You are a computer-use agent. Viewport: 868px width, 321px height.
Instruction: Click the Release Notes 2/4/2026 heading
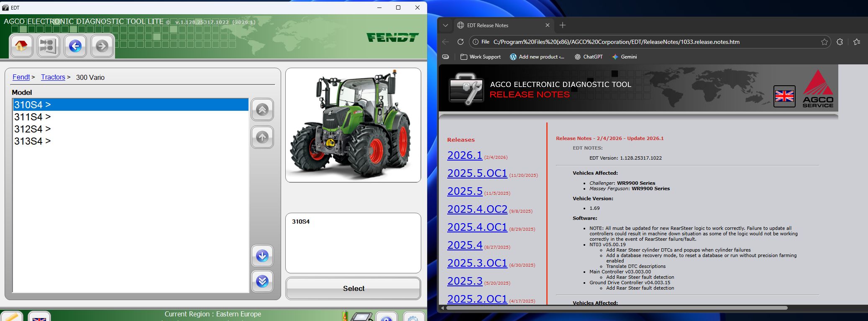click(610, 138)
